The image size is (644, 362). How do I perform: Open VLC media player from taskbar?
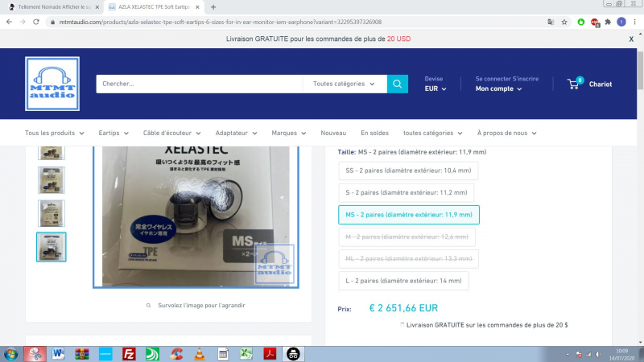[x=200, y=354]
